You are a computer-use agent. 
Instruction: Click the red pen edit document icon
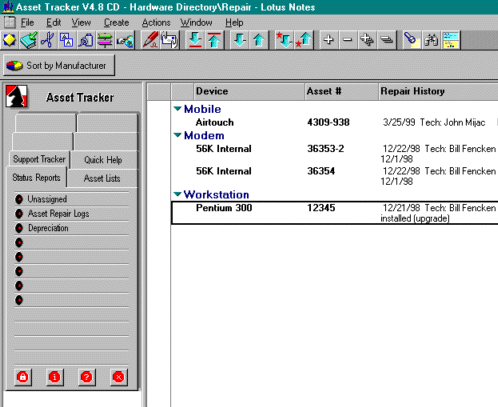tap(150, 40)
